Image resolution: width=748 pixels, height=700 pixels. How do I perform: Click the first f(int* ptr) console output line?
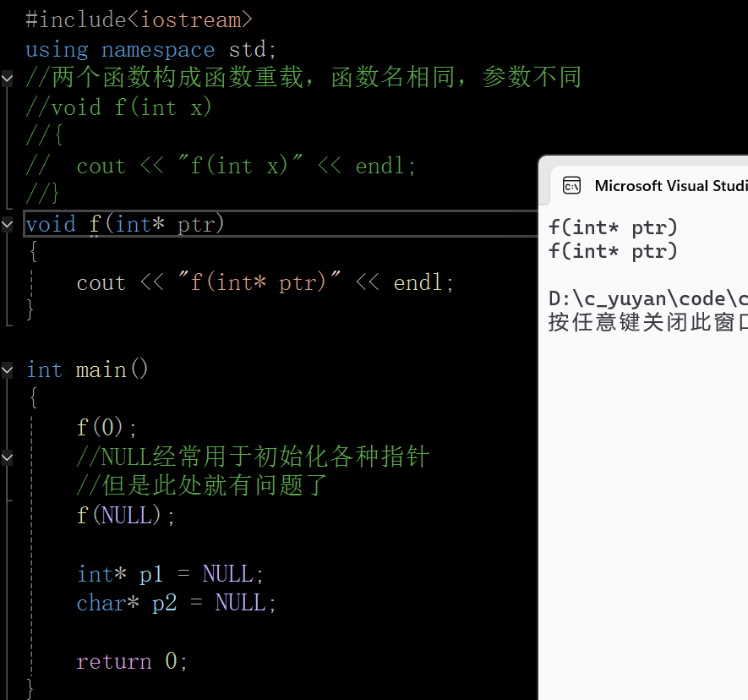(613, 227)
